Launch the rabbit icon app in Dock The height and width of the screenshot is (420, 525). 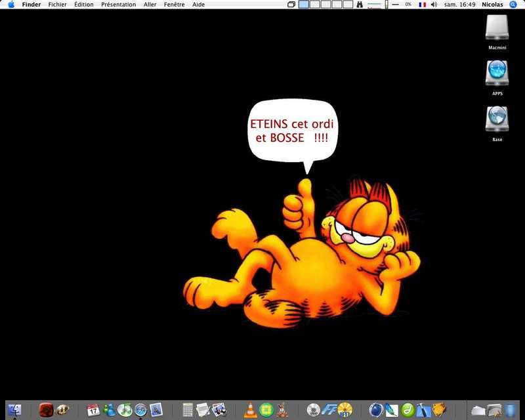[282, 410]
